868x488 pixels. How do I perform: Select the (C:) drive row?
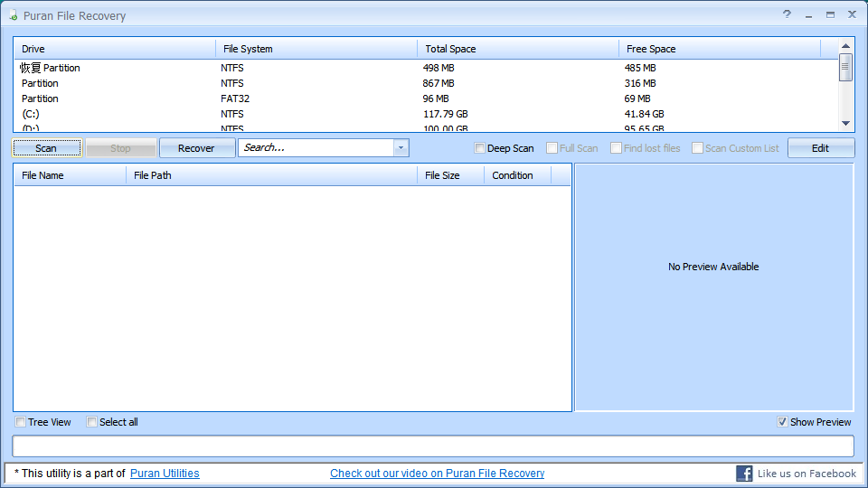[x=426, y=114]
